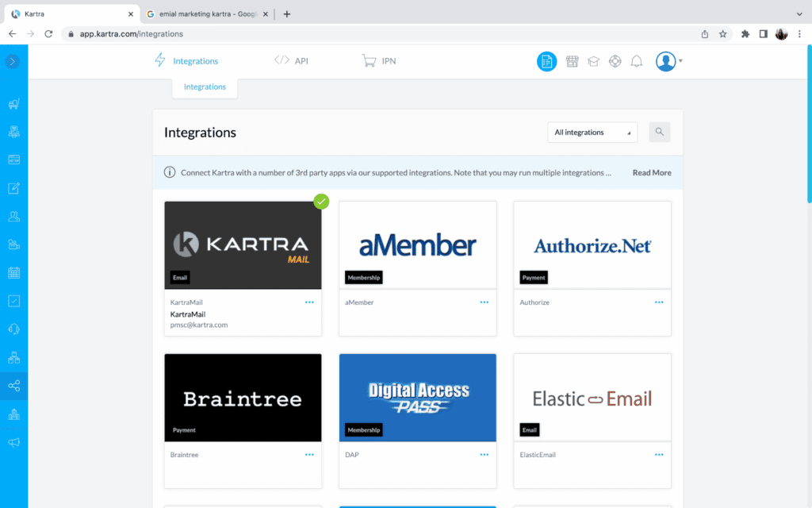Open the Authorize three-dot options menu
The height and width of the screenshot is (508, 812).
tap(659, 302)
